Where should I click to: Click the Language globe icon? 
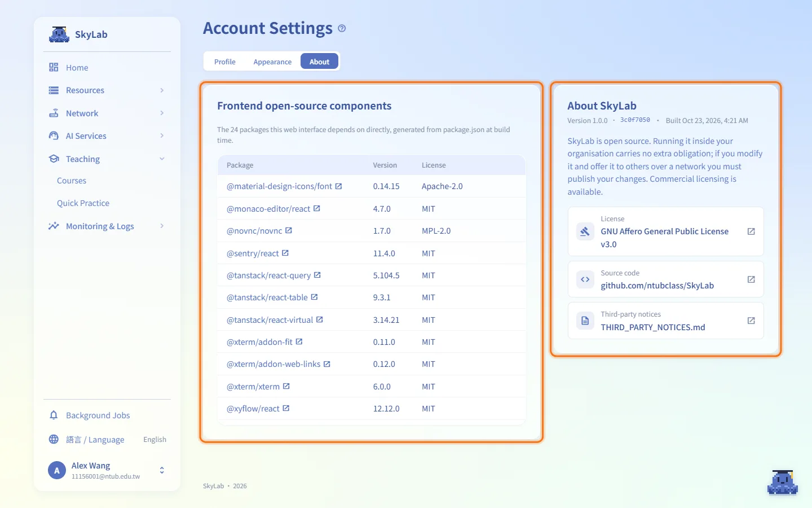[x=54, y=439]
